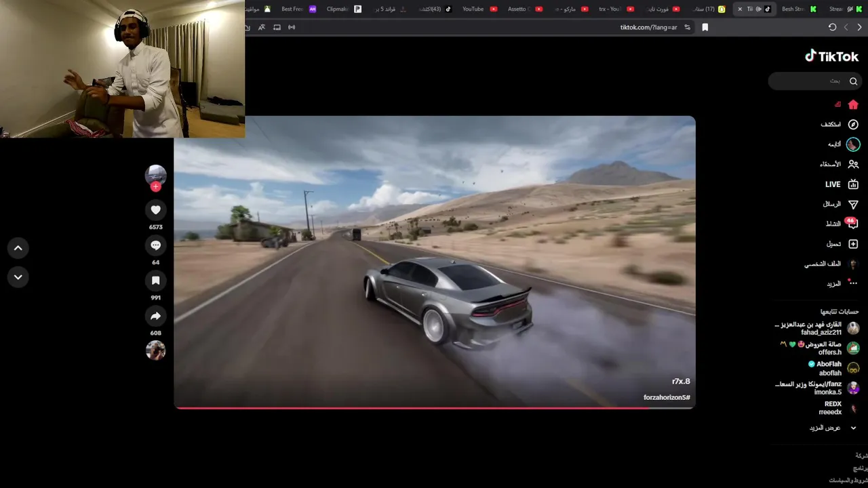Open the offers.h followed account
Viewport: 868px width, 488px height.
point(820,348)
